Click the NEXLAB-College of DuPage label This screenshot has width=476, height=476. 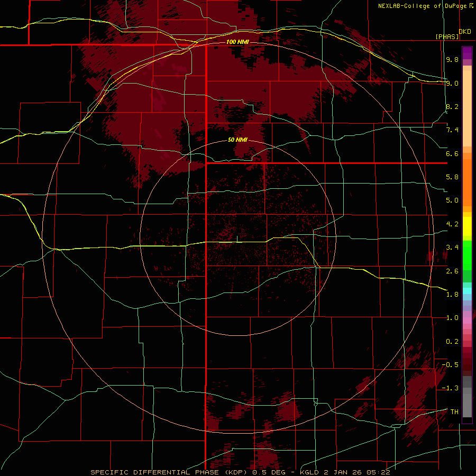coord(422,6)
